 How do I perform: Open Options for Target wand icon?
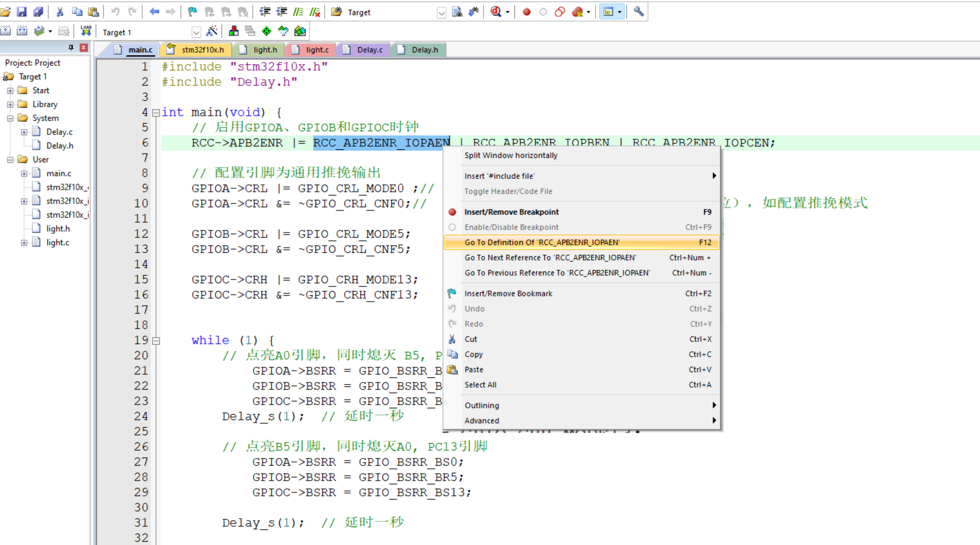pyautogui.click(x=211, y=31)
